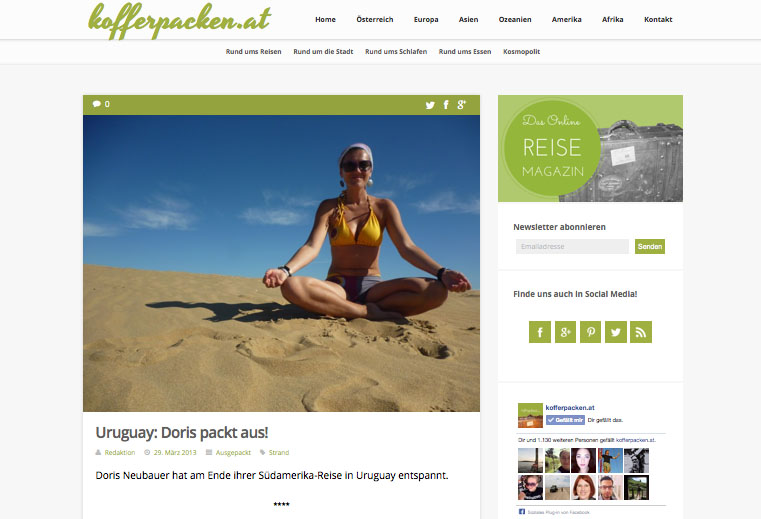761x519 pixels.
Task: Open the article title Uruguay: Doris packt aus!
Action: 182,433
